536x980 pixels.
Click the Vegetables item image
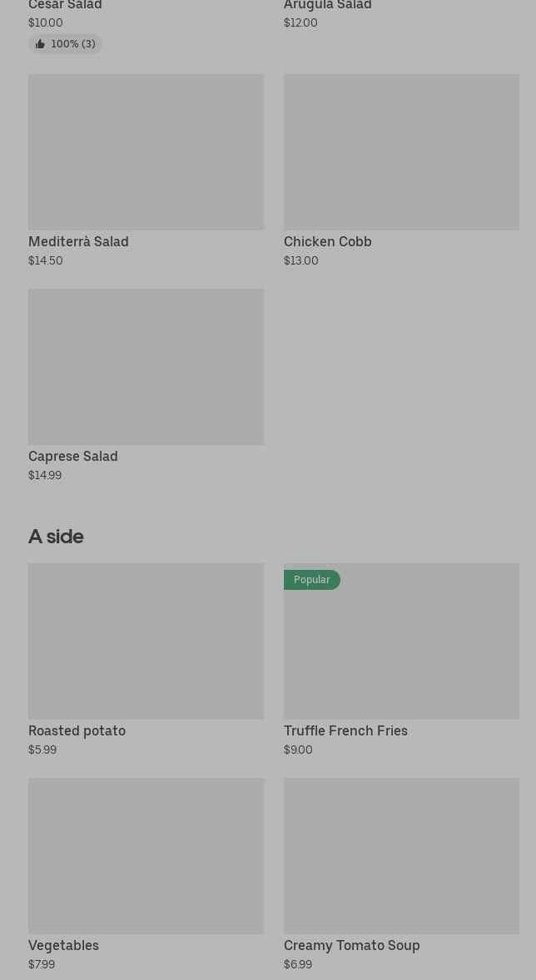tap(146, 856)
